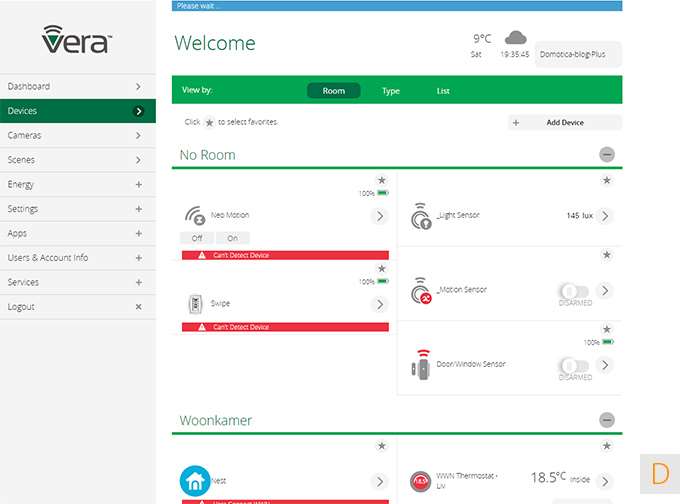This screenshot has width=690, height=504.
Task: Click the Add Device button
Action: point(564,122)
